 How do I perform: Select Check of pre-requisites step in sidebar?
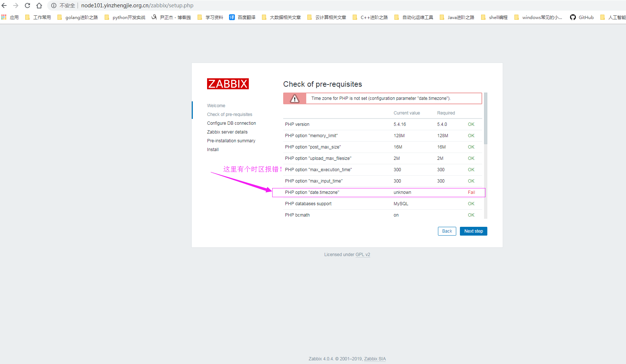tap(229, 115)
